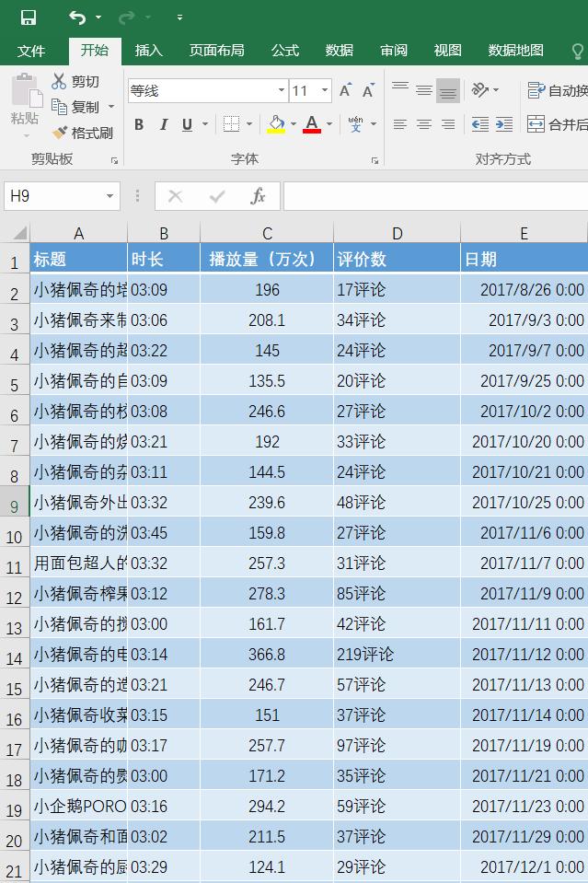Switch to the 插入 ribbon tab
Viewport: 588px width, 883px height.
point(148,51)
